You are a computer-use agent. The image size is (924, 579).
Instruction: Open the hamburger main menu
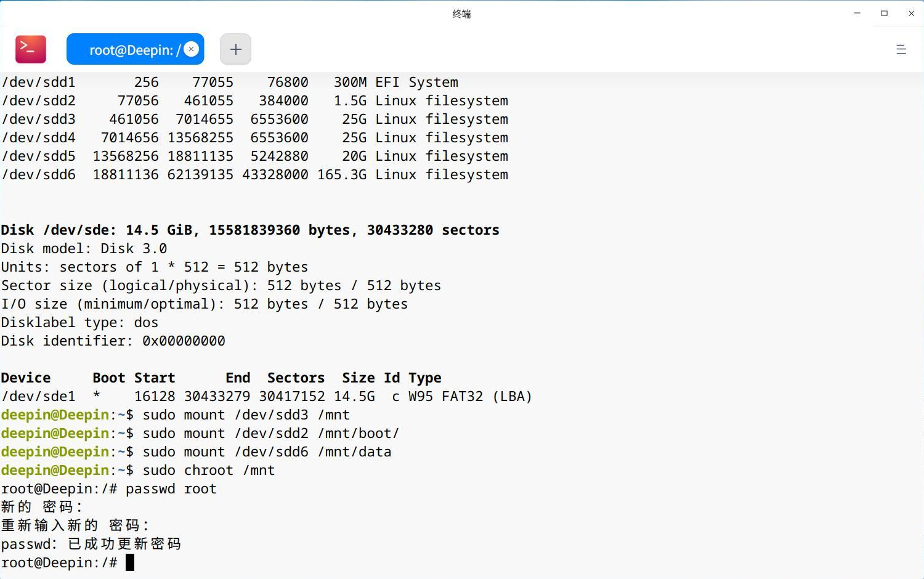(901, 49)
